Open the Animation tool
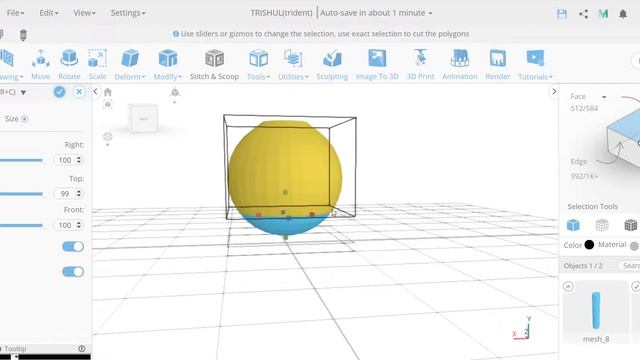 [460, 64]
